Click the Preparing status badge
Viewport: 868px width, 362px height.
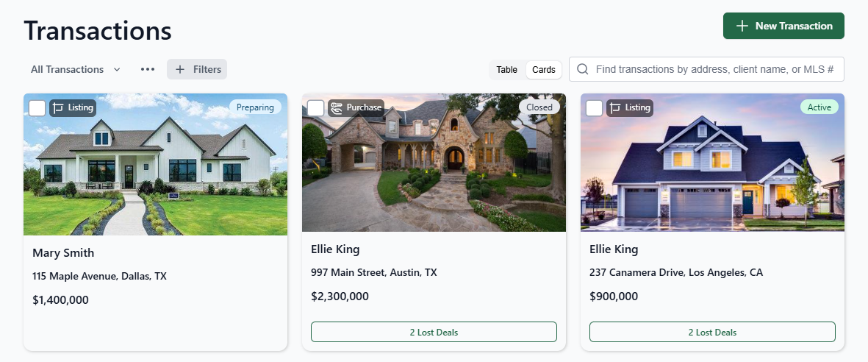point(255,107)
